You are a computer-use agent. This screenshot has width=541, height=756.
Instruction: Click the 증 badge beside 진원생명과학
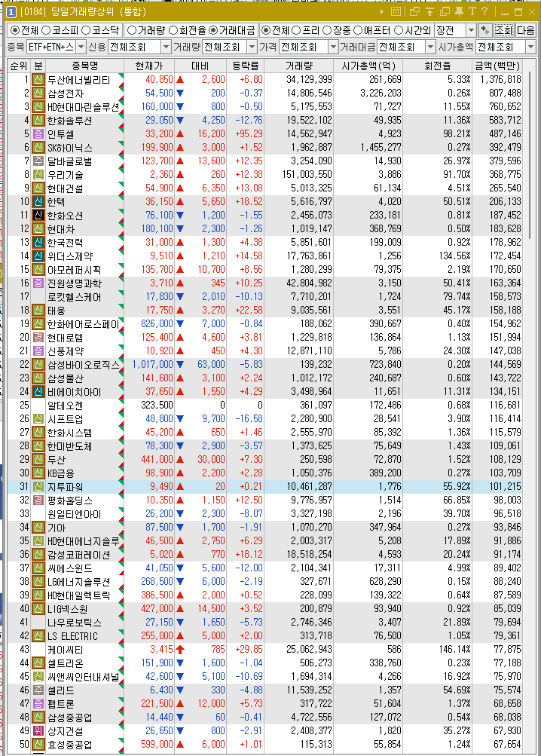tap(38, 283)
